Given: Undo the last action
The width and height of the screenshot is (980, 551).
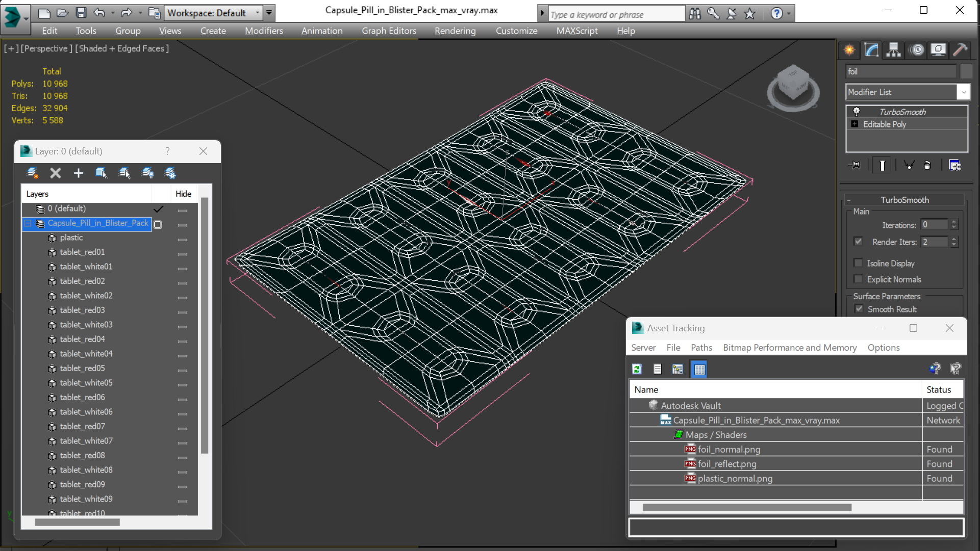Looking at the screenshot, I should [99, 13].
